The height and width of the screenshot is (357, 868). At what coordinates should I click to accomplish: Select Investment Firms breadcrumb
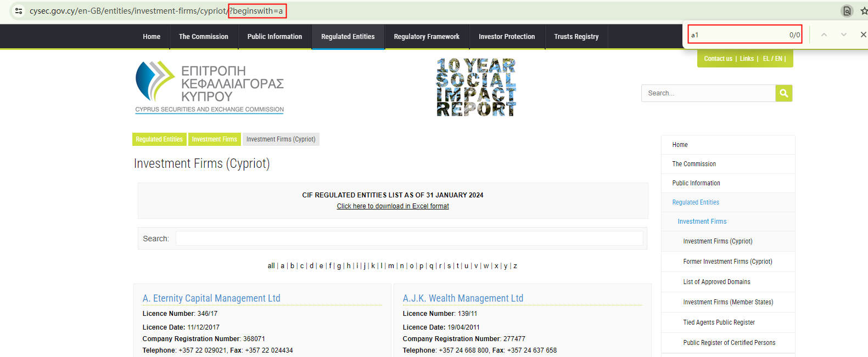214,139
